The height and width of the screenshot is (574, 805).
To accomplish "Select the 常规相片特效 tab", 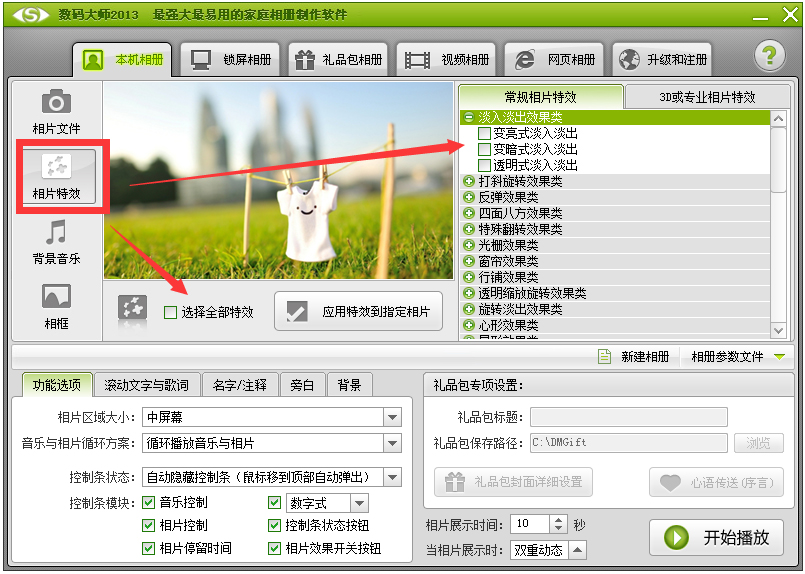I will [541, 97].
